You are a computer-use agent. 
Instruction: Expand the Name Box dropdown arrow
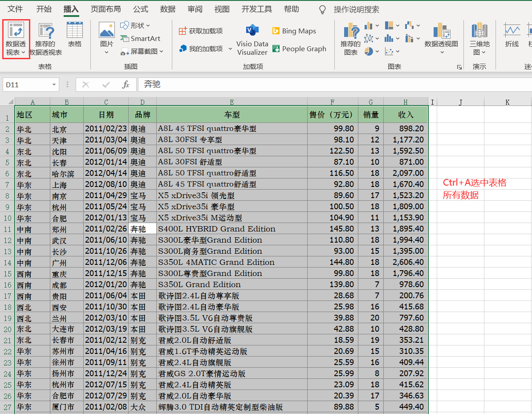click(53, 85)
